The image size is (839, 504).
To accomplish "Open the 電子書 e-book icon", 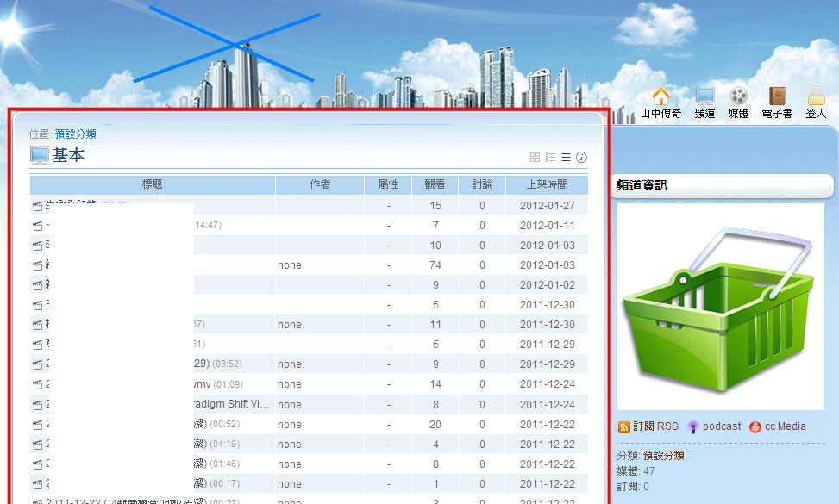I will [x=777, y=96].
